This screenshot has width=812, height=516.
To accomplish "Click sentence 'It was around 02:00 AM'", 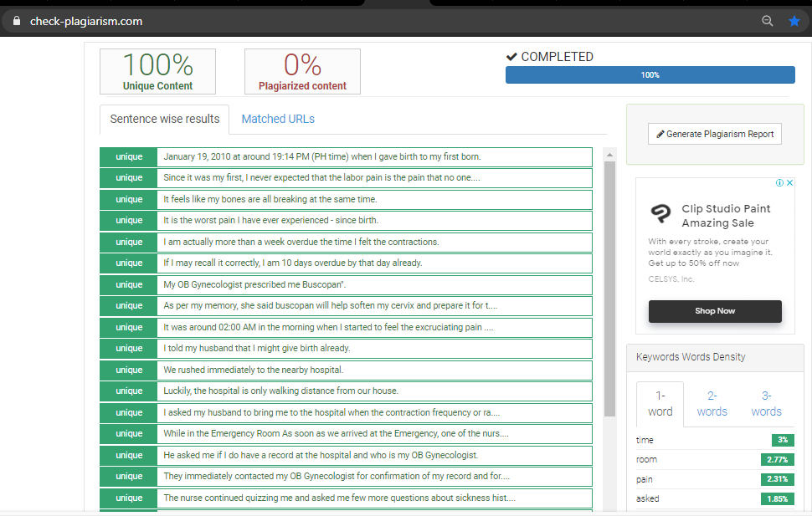I will [x=328, y=327].
